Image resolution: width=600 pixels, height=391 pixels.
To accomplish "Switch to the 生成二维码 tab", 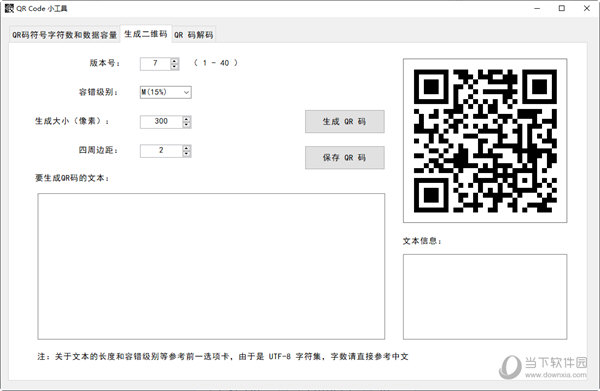I will (146, 34).
